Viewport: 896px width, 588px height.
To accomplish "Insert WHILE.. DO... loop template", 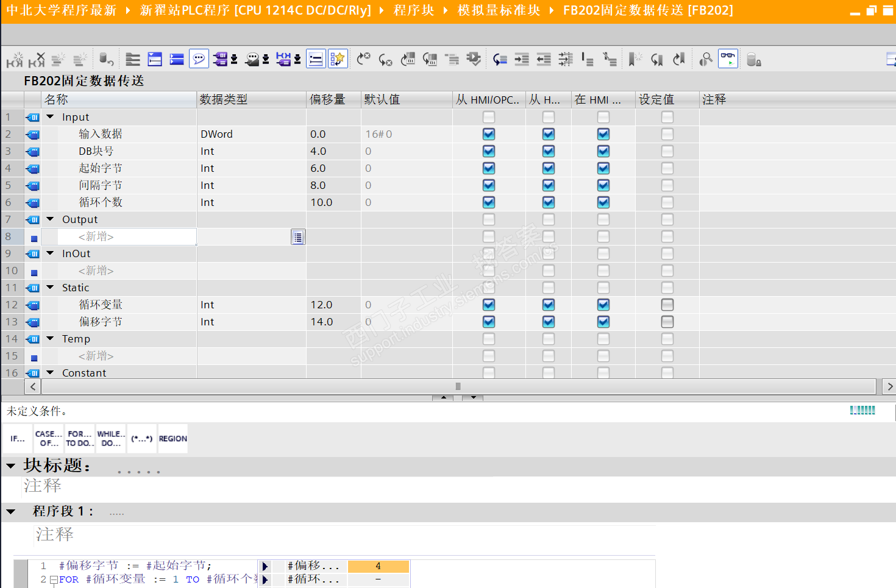I will (x=111, y=439).
